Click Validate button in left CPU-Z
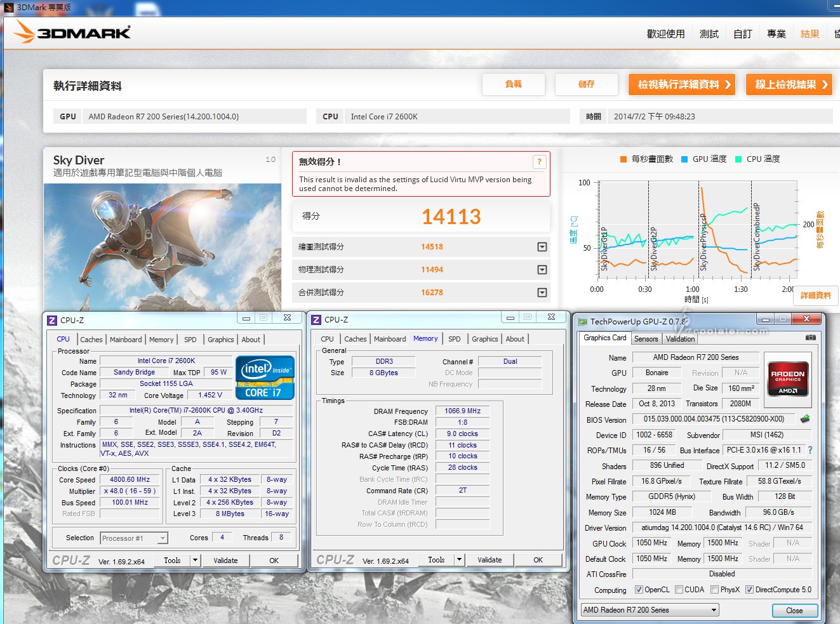Image resolution: width=840 pixels, height=624 pixels. pos(225,561)
